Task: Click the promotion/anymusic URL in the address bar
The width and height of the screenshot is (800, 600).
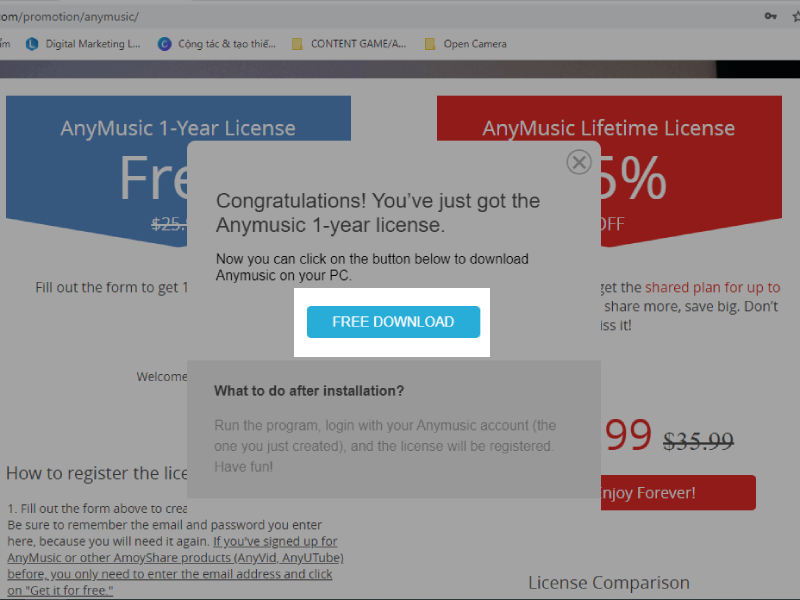Action: click(69, 17)
